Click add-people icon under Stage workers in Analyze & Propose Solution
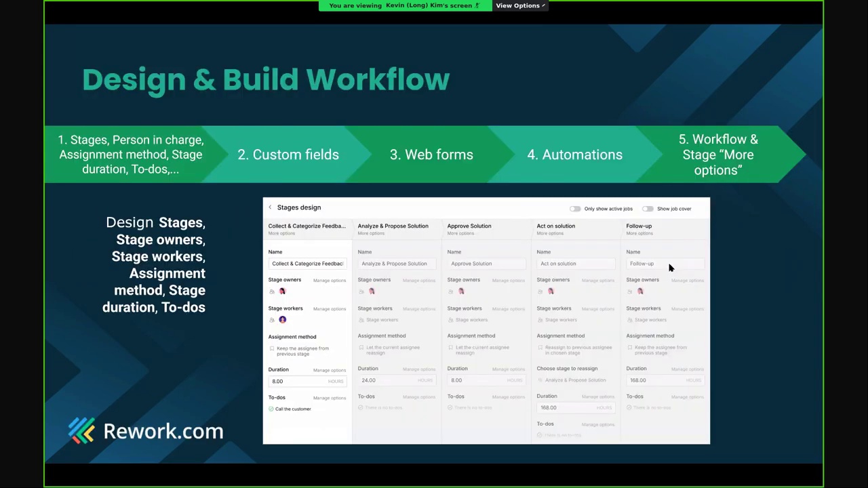 pos(361,320)
